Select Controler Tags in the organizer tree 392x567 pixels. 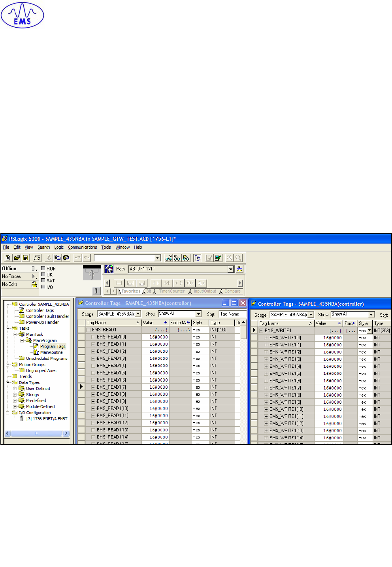40,310
